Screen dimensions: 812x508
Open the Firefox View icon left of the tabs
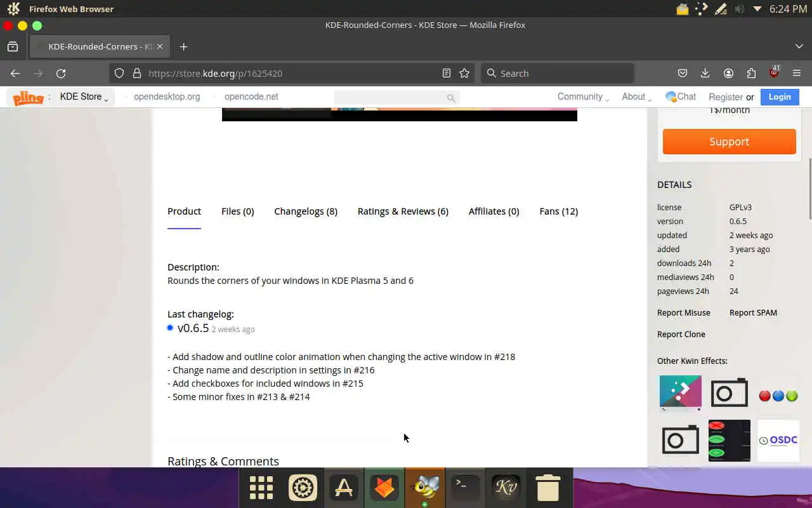tap(13, 46)
